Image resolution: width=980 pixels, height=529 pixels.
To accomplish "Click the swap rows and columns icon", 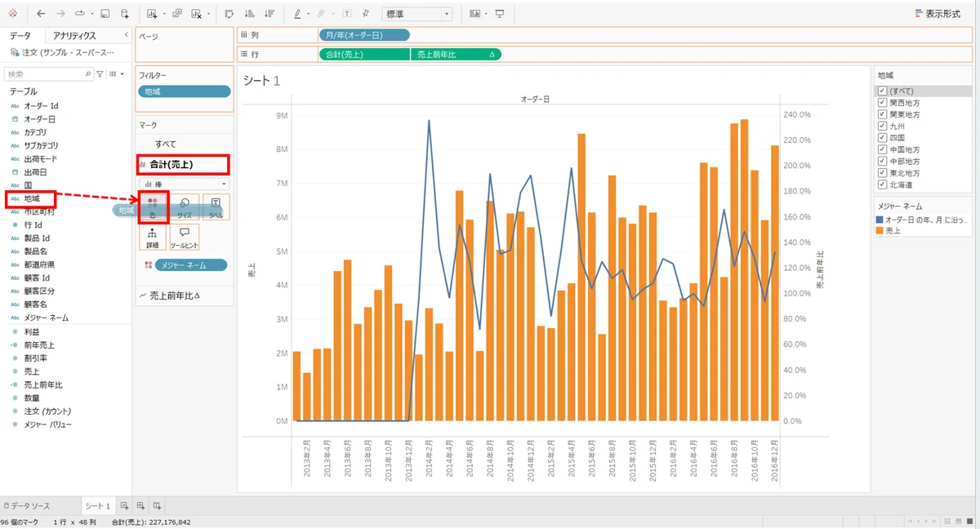I will [x=229, y=14].
